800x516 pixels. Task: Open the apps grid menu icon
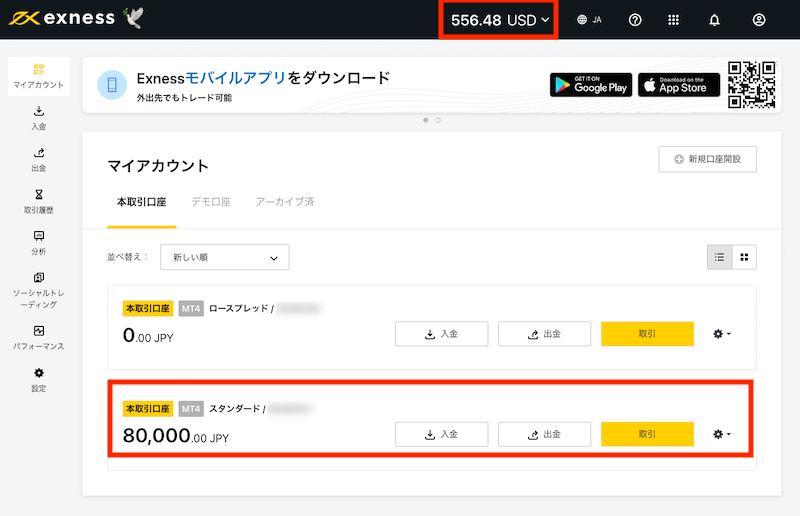click(x=673, y=20)
